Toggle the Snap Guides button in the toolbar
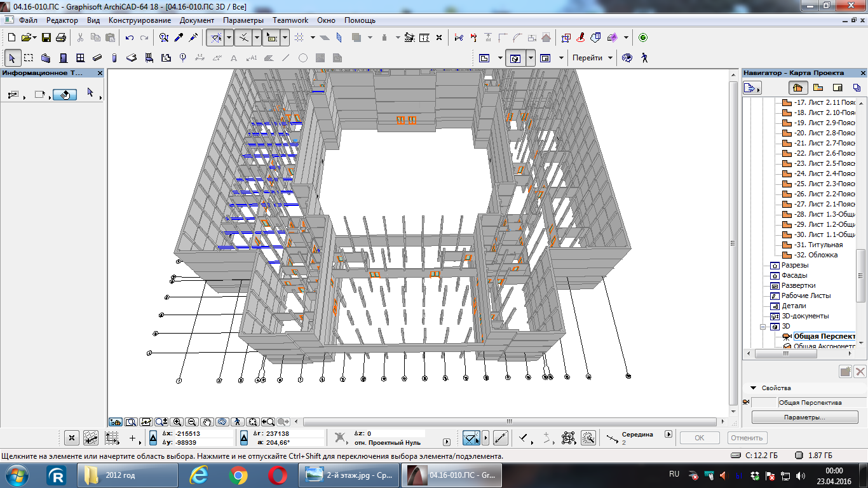The image size is (868, 488). (244, 37)
